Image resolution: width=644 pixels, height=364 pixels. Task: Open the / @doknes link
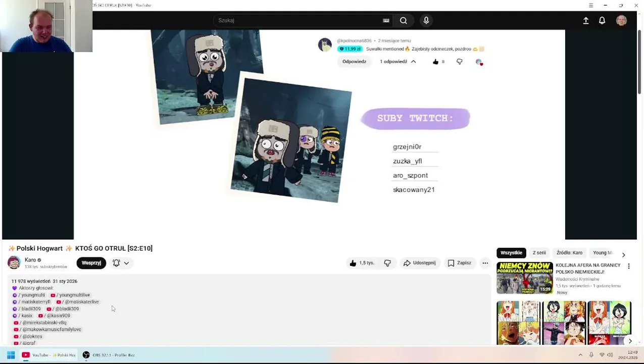(x=28, y=336)
